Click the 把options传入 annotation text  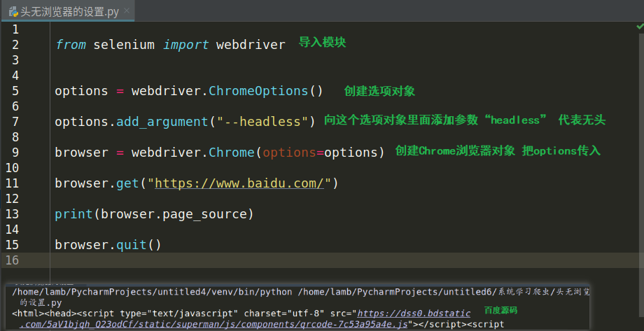561,150
